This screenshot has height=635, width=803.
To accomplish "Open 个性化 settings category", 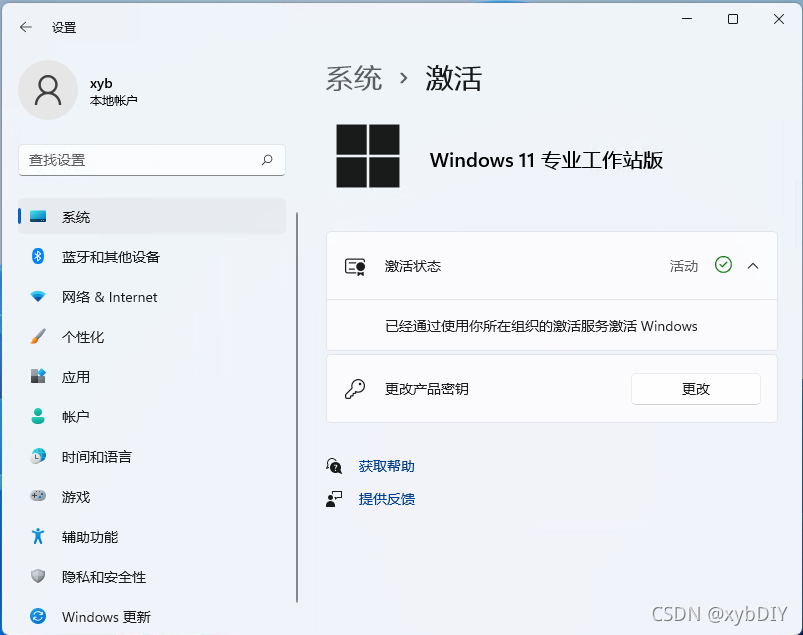I will click(x=152, y=336).
